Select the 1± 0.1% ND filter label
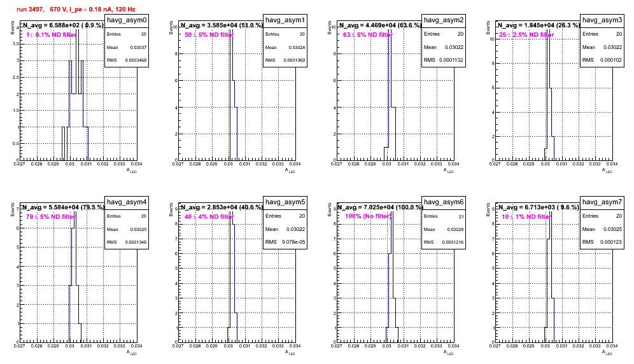 click(x=52, y=35)
